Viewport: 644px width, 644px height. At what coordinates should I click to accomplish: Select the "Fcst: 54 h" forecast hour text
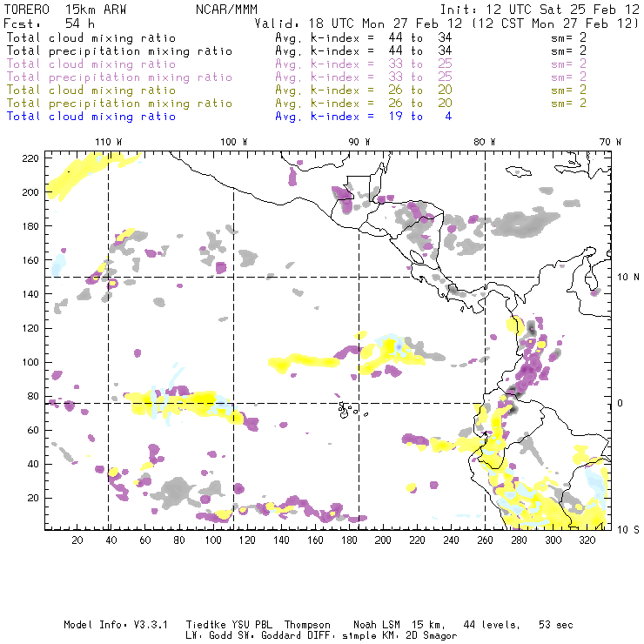click(x=50, y=23)
